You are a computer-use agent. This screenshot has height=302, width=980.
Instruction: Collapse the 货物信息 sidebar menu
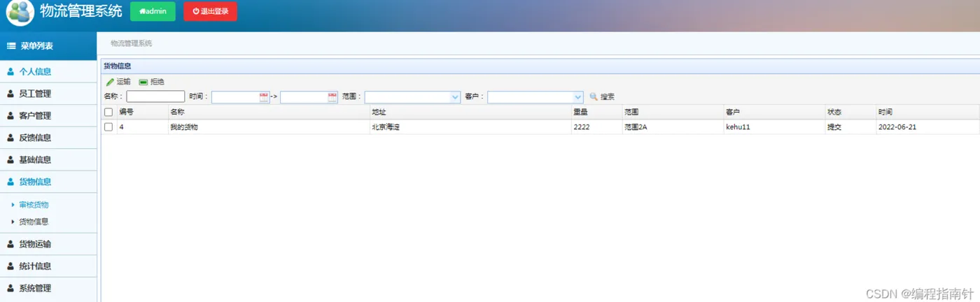click(48, 182)
